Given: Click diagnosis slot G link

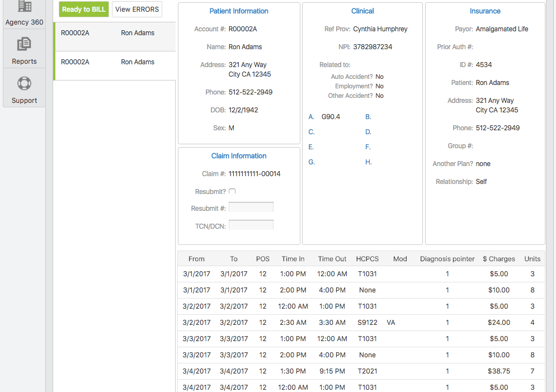Looking at the screenshot, I should [x=312, y=162].
